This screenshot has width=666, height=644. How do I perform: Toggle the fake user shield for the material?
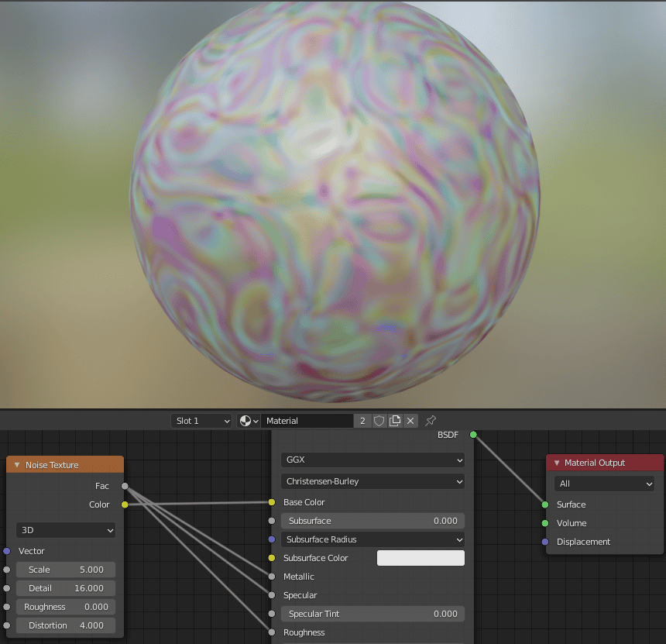(x=379, y=421)
